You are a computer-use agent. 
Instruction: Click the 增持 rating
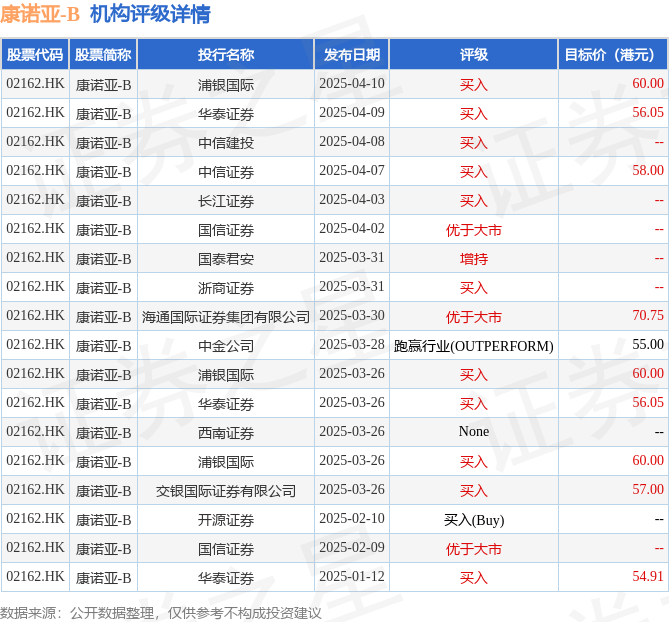pos(474,259)
